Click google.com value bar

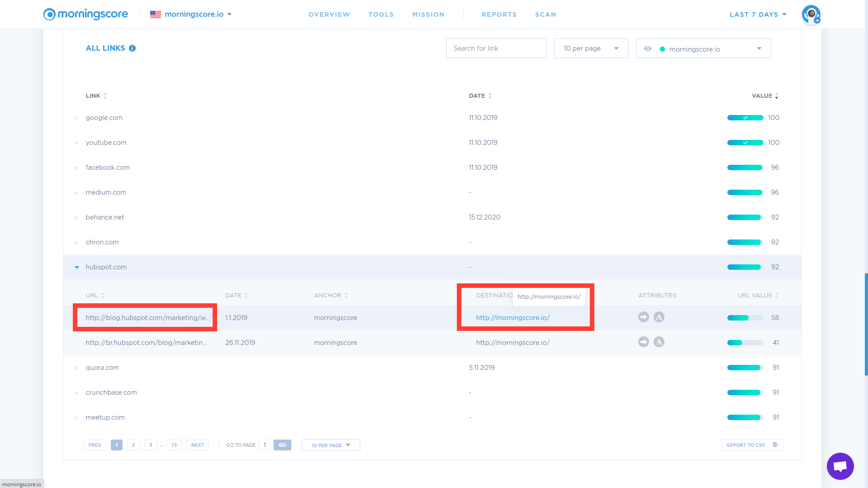pyautogui.click(x=745, y=118)
